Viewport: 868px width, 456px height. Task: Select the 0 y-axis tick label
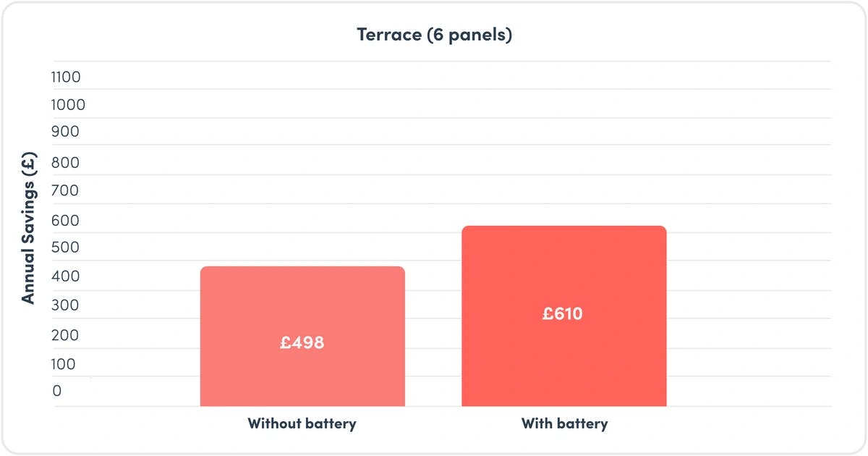tap(57, 391)
